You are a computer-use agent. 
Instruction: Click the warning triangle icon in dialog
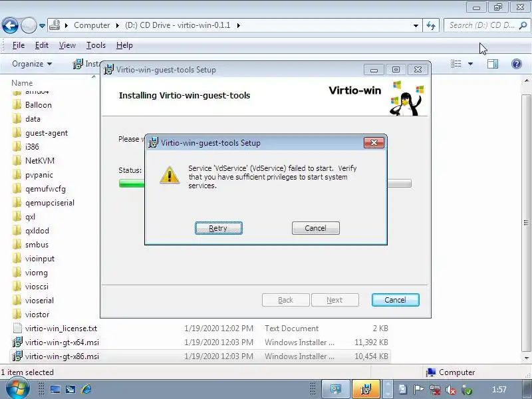coord(170,176)
